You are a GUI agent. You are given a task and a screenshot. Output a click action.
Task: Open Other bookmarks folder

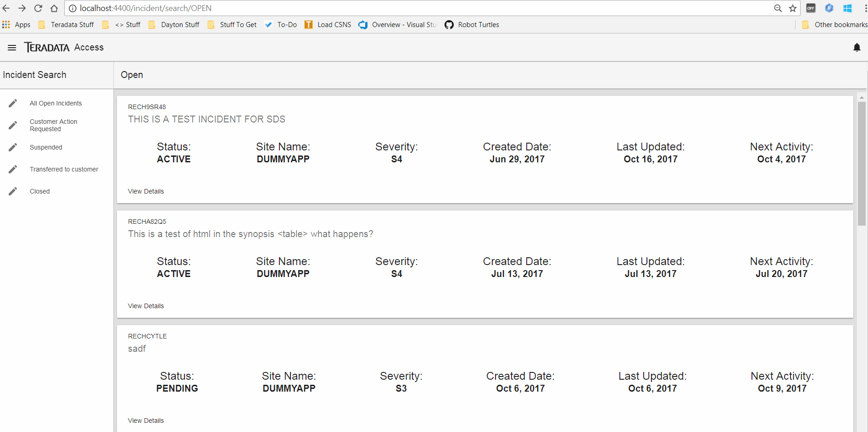835,25
